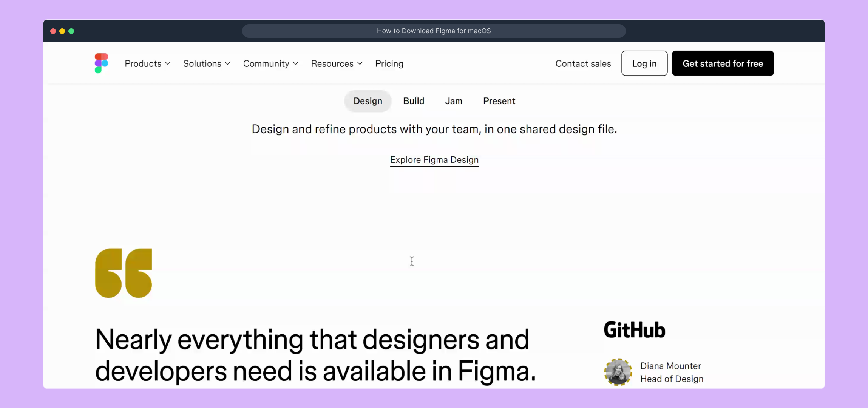Viewport: 868px width, 408px height.
Task: Expand the Community dropdown chevron
Action: tap(296, 63)
